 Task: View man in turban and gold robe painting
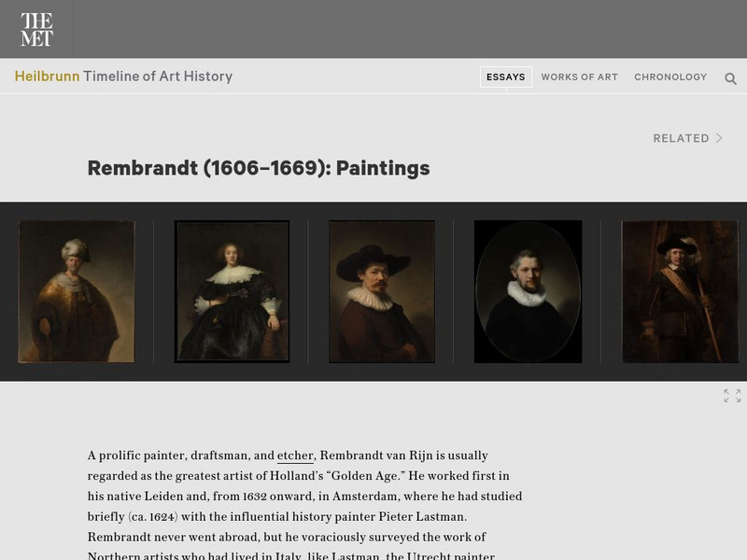pos(77,291)
